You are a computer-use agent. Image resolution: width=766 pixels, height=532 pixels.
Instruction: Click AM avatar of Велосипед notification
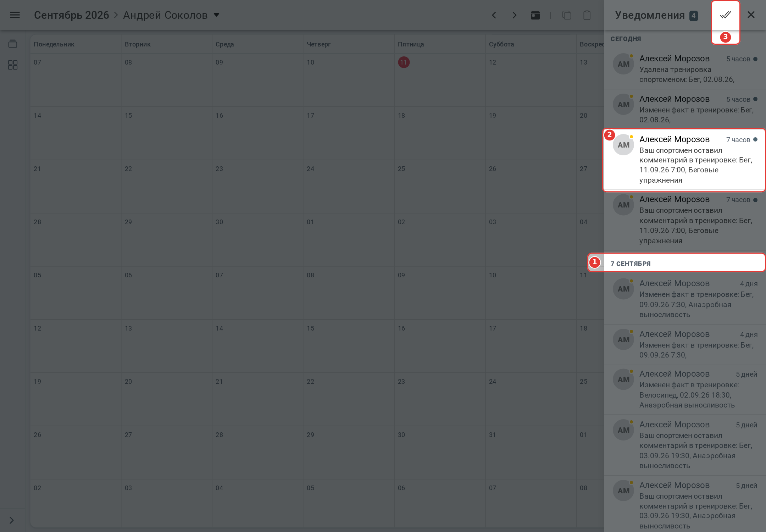(x=623, y=379)
